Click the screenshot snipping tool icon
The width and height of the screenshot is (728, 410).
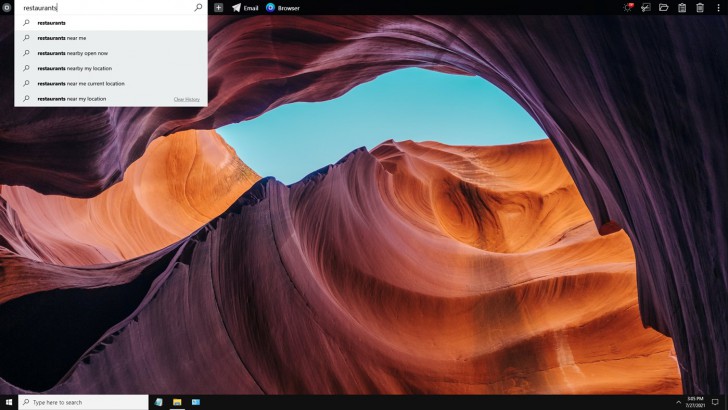click(646, 7)
